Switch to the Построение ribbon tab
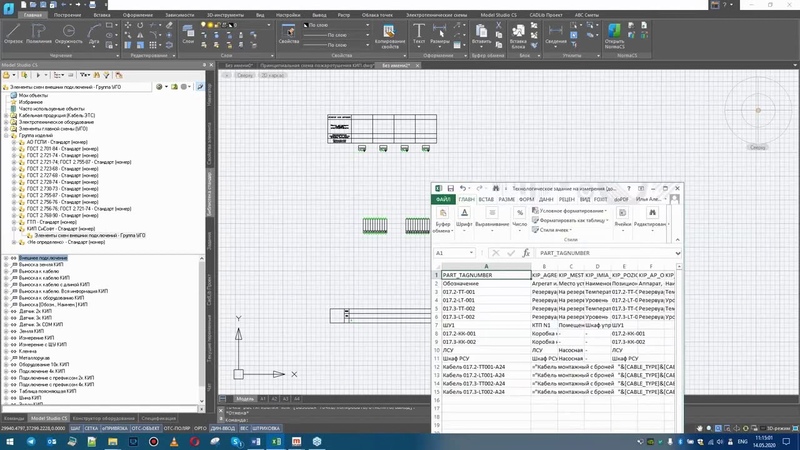This screenshot has height=450, width=800. (67, 15)
